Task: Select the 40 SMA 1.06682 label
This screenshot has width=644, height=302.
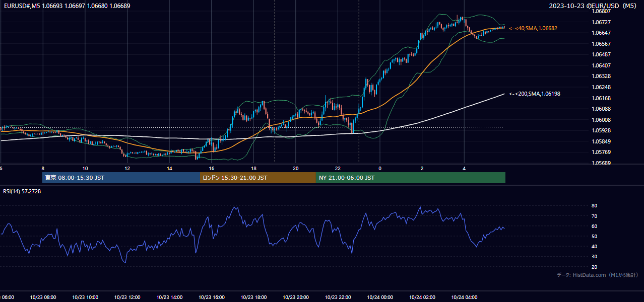Action: [x=533, y=29]
